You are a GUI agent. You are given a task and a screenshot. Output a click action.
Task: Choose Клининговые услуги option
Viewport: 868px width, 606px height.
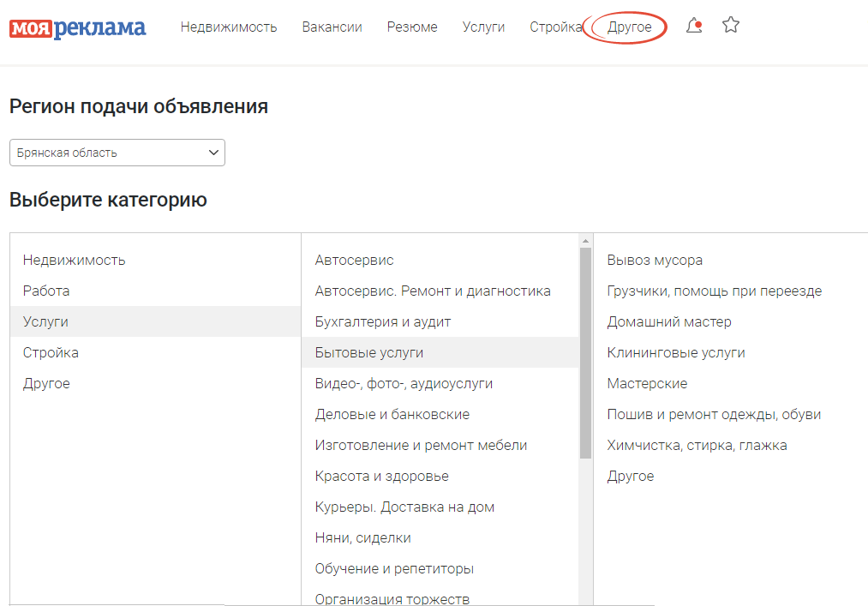click(676, 352)
